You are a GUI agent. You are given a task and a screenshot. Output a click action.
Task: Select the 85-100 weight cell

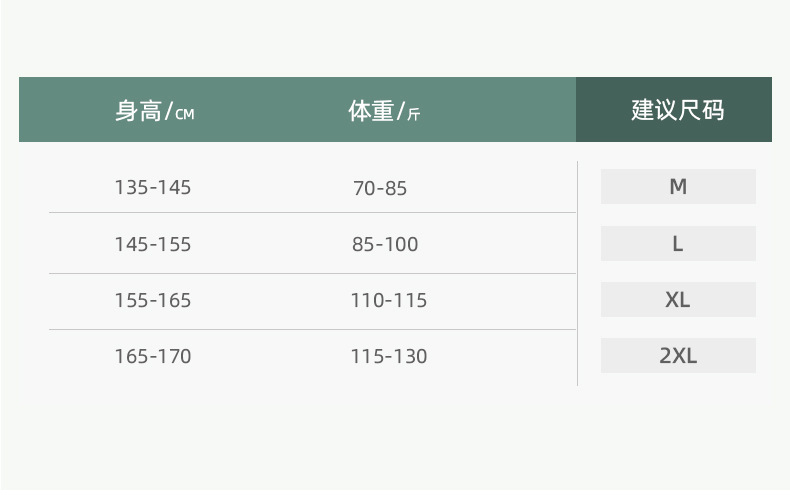click(x=385, y=245)
